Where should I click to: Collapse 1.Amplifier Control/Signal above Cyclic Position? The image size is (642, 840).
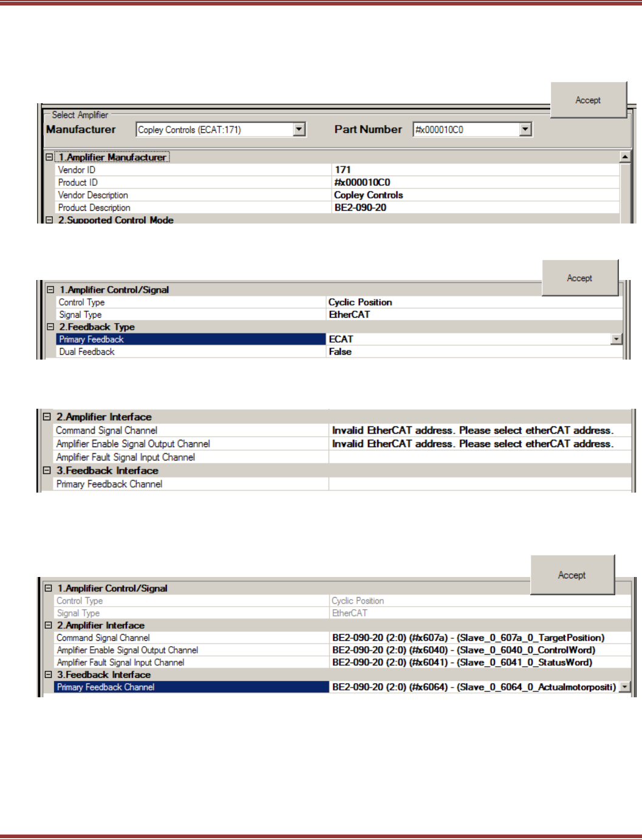(x=51, y=290)
